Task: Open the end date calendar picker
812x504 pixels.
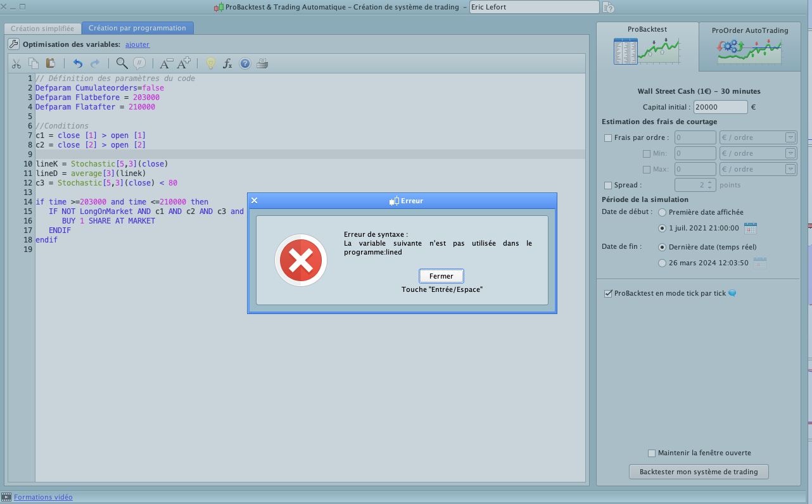Action: 760,263
